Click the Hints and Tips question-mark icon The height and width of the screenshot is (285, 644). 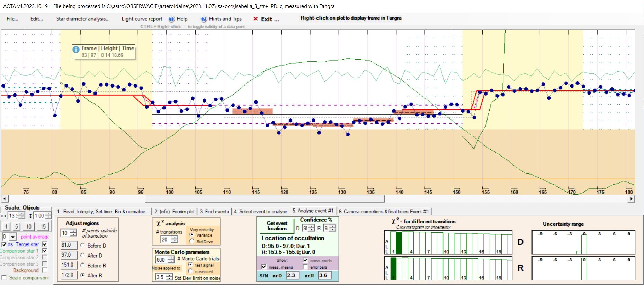[x=204, y=19]
